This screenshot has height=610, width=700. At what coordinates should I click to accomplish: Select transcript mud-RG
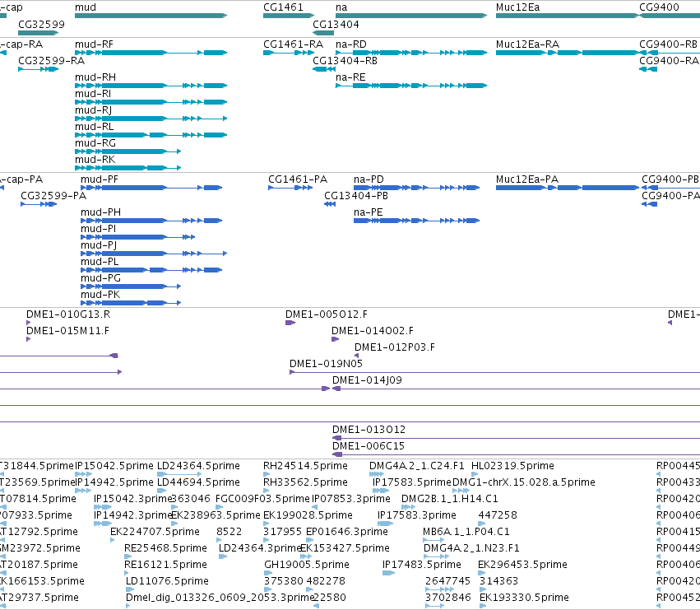click(x=127, y=151)
